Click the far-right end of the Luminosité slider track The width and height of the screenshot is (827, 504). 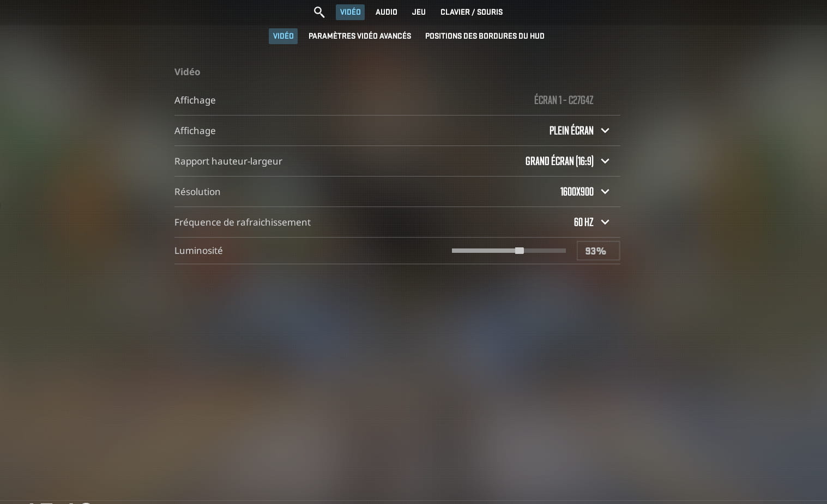point(564,251)
